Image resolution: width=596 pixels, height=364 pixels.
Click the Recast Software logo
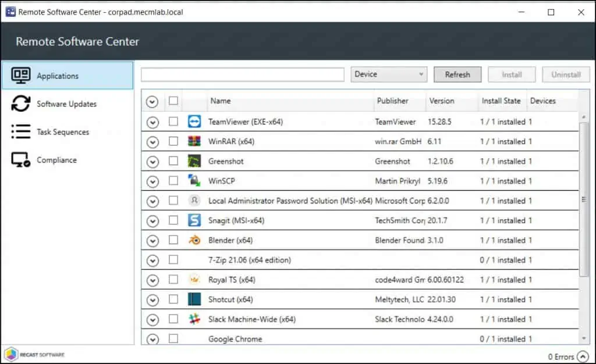34,355
